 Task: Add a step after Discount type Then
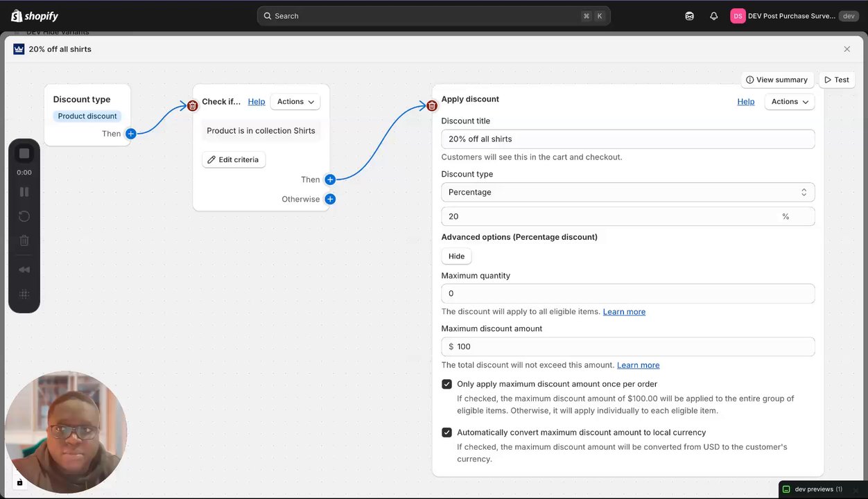click(131, 134)
